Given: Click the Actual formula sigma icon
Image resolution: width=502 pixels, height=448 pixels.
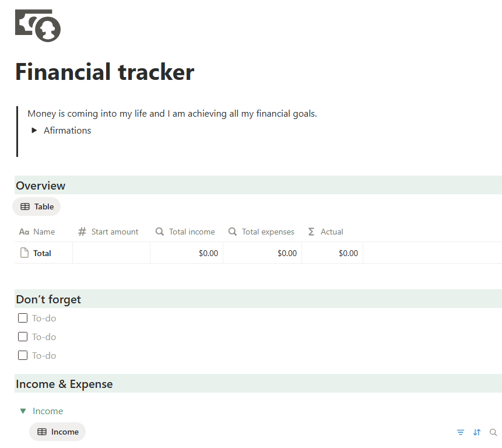Looking at the screenshot, I should (x=311, y=232).
